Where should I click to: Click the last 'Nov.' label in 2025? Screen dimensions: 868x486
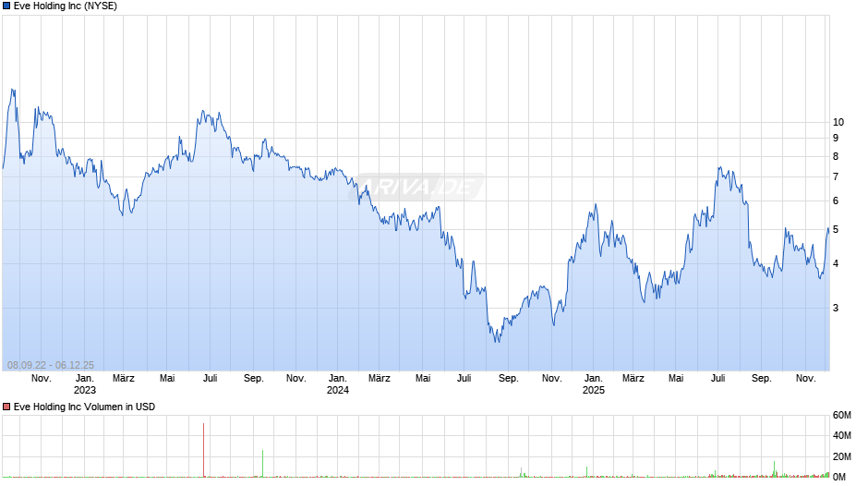(805, 379)
